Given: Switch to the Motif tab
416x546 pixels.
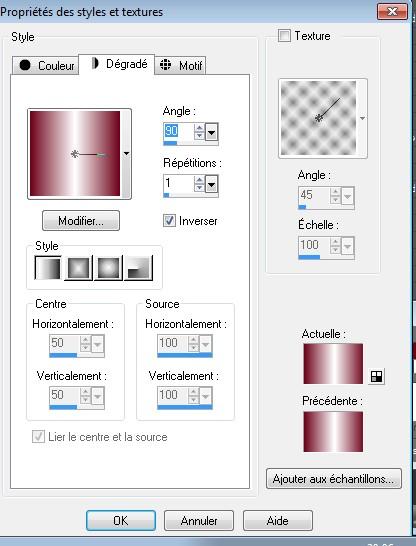Looking at the screenshot, I should point(180,65).
